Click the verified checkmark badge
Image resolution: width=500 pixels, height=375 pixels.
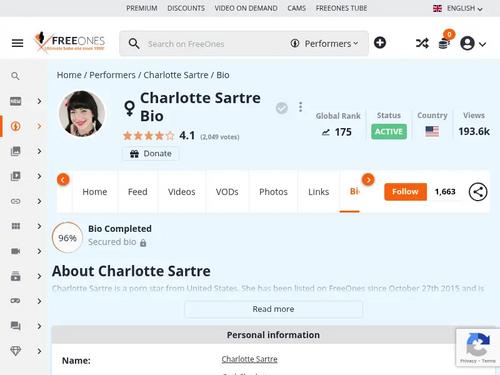[x=282, y=108]
